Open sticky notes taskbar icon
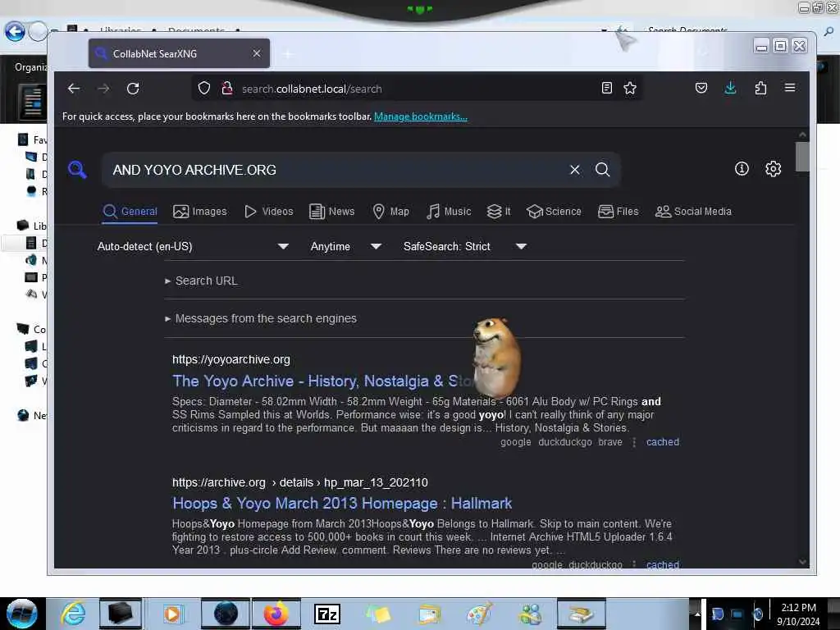Viewport: 840px width, 630px height. pos(378,614)
